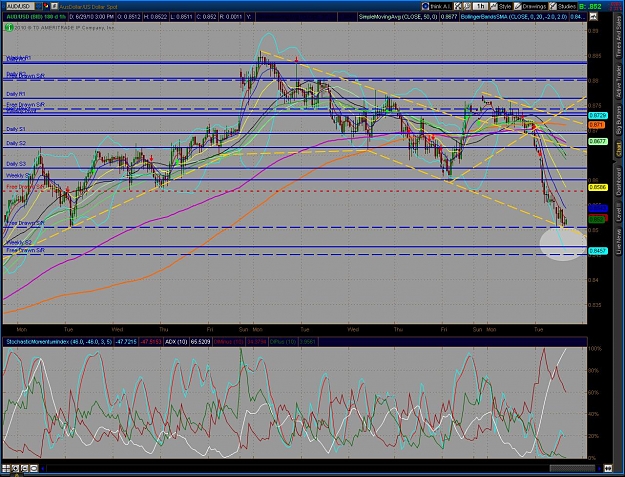Switch to the Times And Sales tab
Viewport: 625px width, 477px height.
pyautogui.click(x=619, y=38)
